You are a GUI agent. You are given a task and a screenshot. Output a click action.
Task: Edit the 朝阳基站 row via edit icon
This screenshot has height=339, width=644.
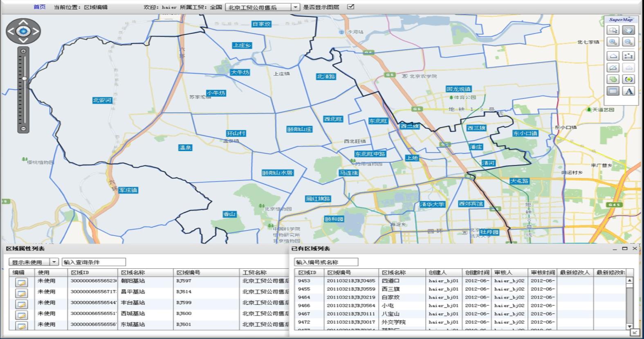pos(21,282)
